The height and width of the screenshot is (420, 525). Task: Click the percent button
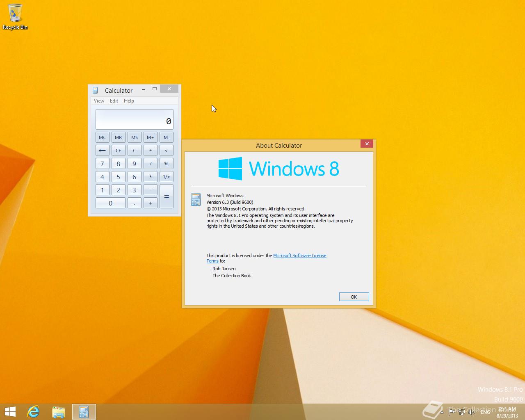[x=167, y=164]
